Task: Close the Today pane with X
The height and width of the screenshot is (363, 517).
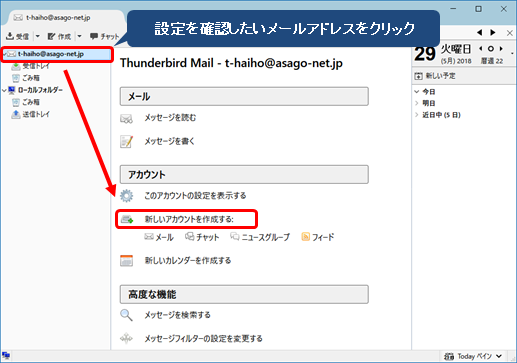Action: [510, 33]
